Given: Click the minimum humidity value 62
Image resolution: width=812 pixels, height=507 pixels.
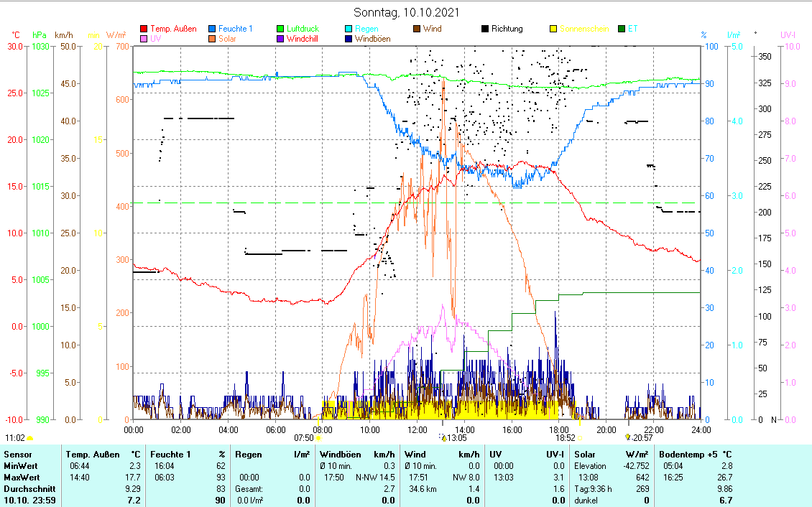Looking at the screenshot, I should 221,466.
